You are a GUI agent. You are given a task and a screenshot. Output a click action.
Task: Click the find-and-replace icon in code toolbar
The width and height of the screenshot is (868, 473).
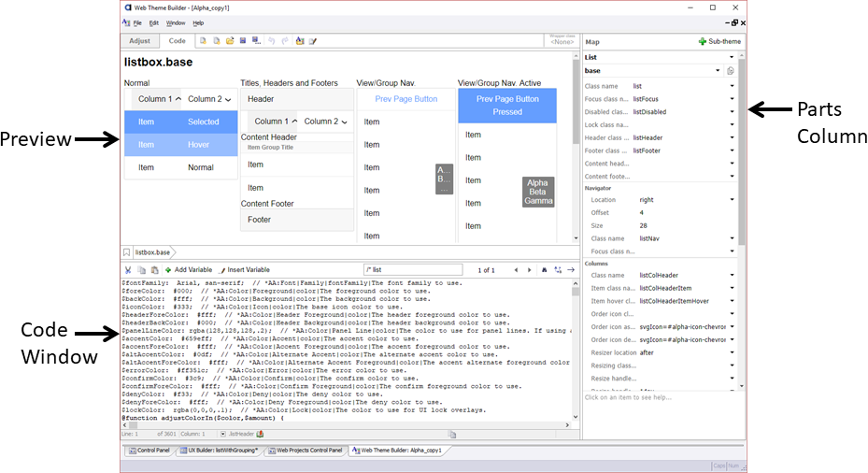pos(558,270)
